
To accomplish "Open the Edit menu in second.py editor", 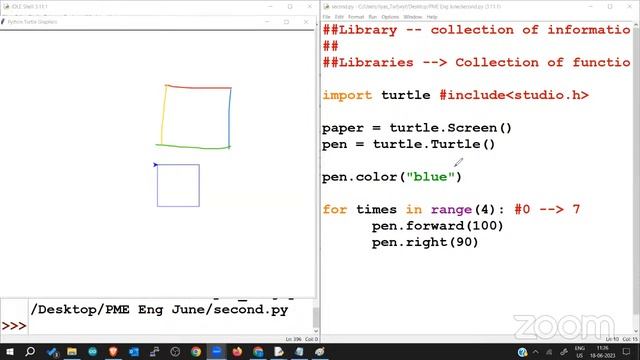I will tap(339, 17).
